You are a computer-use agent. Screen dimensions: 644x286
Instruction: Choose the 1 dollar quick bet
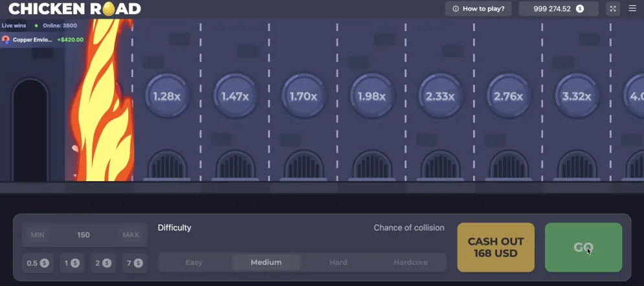(x=72, y=263)
